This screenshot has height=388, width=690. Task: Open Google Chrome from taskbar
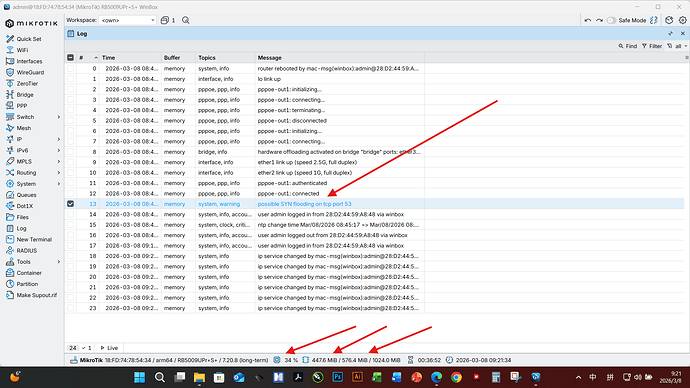[x=456, y=377]
